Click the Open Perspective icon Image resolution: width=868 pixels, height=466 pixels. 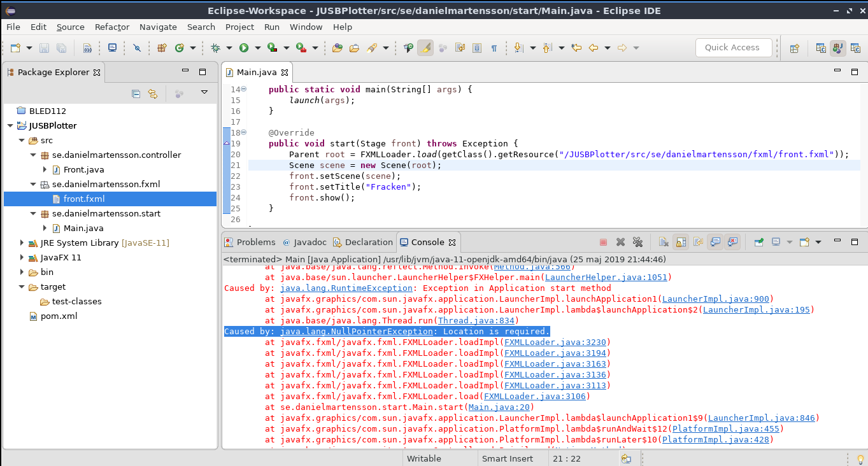794,48
